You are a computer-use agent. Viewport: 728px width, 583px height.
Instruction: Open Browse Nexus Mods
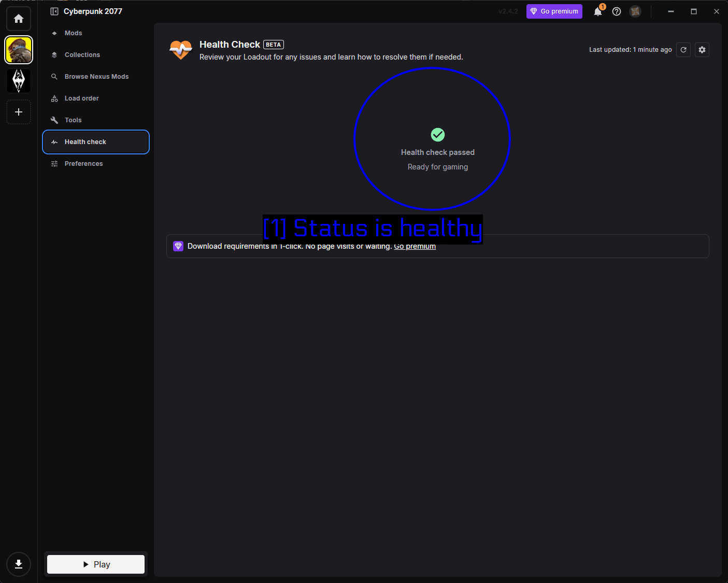(x=96, y=77)
